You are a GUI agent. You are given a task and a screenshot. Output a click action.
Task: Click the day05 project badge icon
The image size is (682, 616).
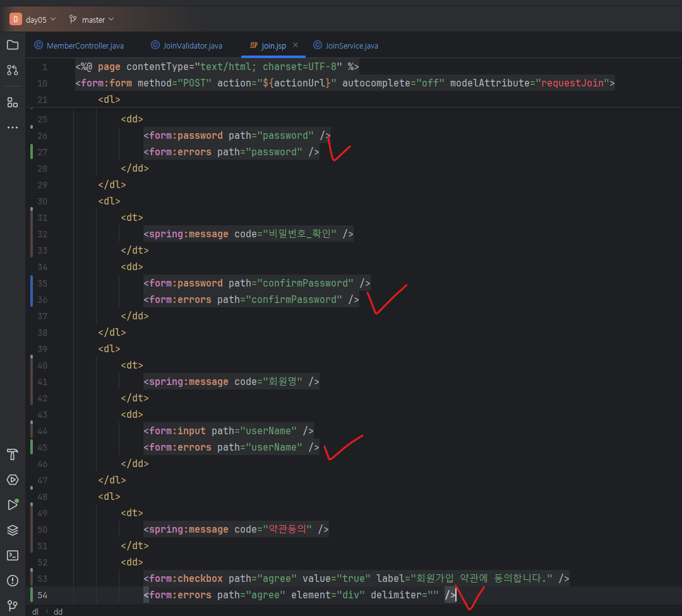click(x=16, y=19)
